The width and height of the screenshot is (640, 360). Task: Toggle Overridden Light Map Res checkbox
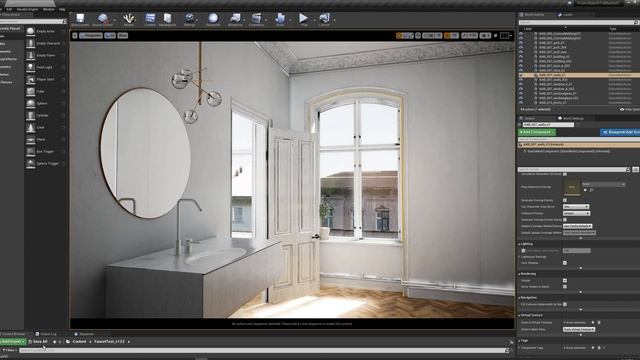click(x=523, y=251)
